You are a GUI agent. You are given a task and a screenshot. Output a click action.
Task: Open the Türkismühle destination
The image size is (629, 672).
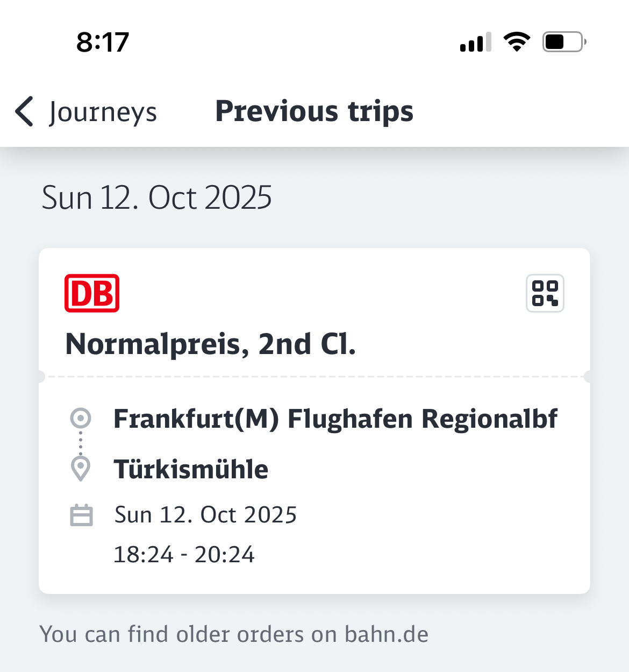(191, 469)
